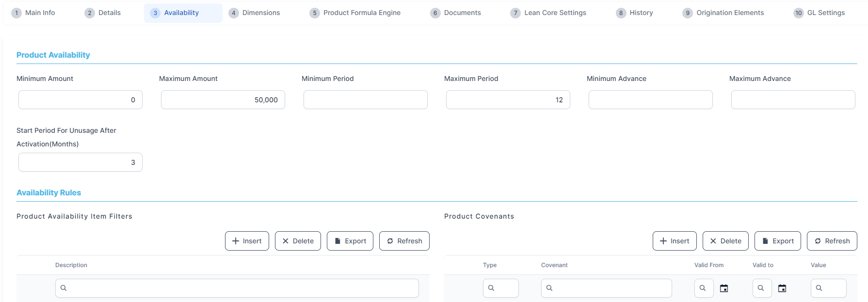
Task: Open the Valid From calendar picker icon
Action: click(724, 288)
